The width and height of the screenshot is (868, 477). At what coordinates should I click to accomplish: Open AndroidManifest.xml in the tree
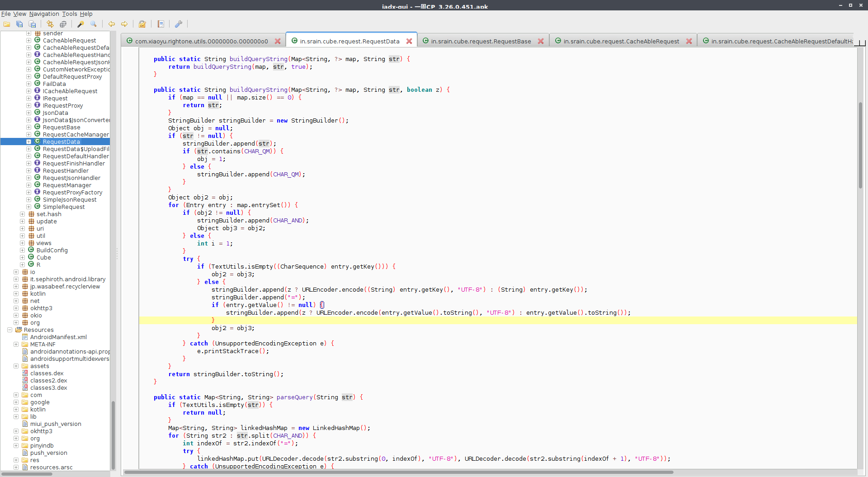(x=58, y=337)
